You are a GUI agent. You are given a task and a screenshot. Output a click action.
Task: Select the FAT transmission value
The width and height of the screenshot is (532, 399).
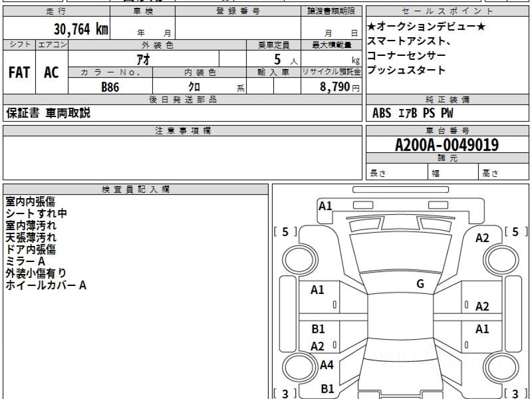(x=20, y=72)
